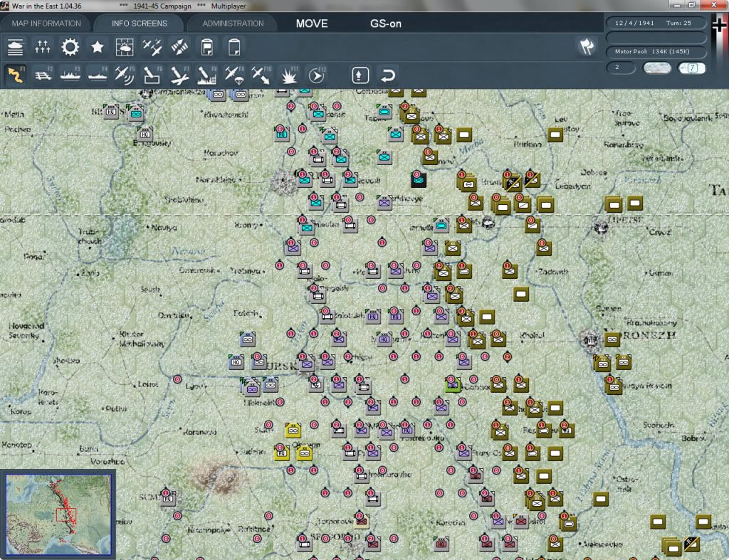
Task: Click the Motor Pool 134K readout
Action: coord(656,51)
